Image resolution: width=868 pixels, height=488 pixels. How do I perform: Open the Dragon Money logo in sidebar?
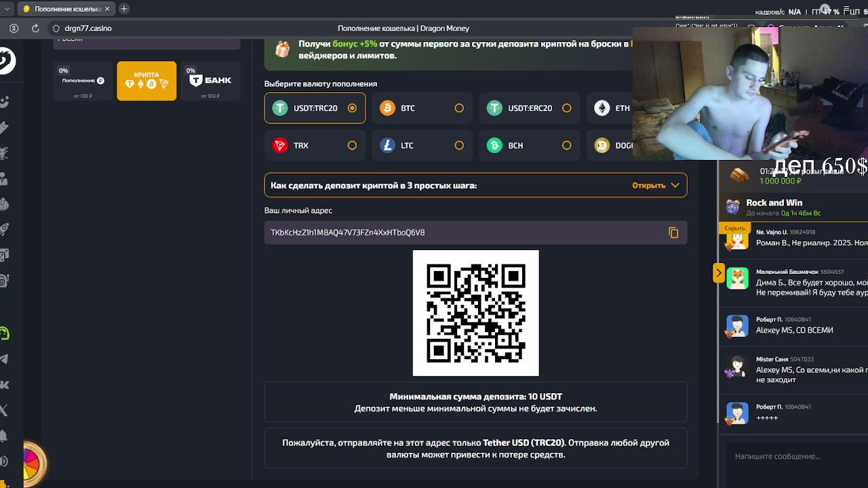click(x=7, y=61)
